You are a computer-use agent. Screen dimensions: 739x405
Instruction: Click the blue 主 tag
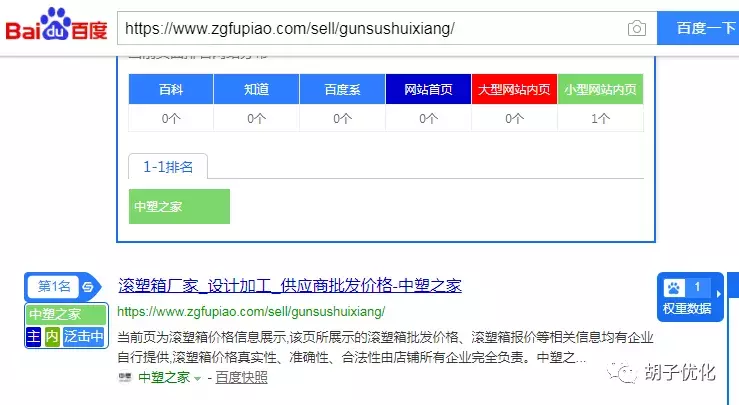33,337
